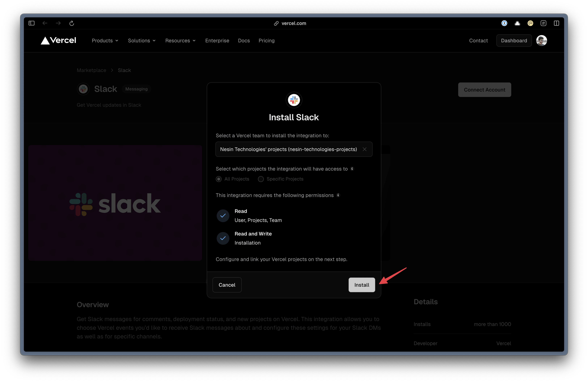Viewport: 588px width, 382px height.
Task: Click the cloud extension icon
Action: [x=517, y=23]
